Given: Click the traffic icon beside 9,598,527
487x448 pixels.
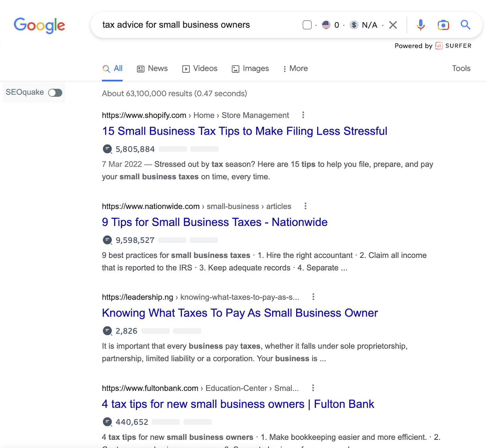Looking at the screenshot, I should [x=107, y=240].
